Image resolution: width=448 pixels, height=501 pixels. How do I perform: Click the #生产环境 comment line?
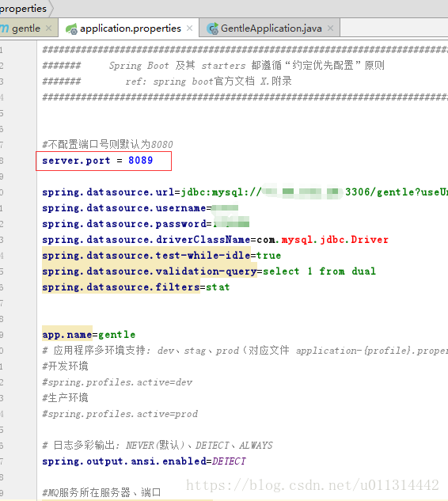pos(65,398)
